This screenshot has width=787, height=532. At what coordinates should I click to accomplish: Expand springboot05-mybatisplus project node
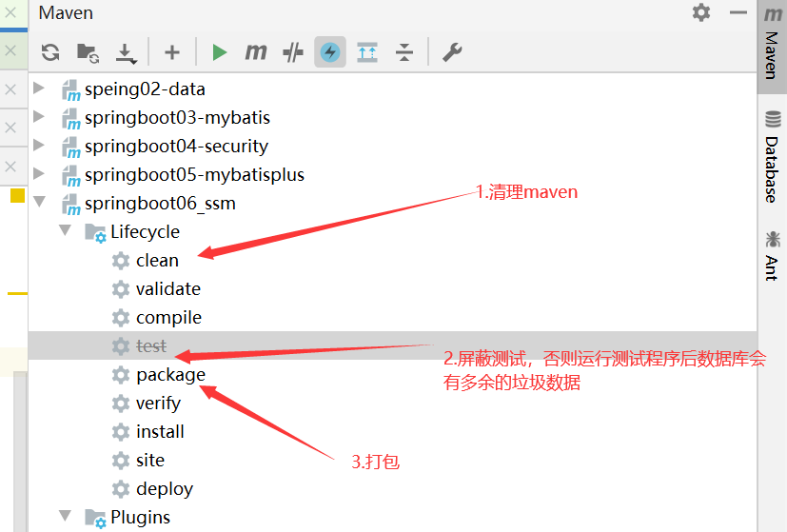(x=39, y=174)
